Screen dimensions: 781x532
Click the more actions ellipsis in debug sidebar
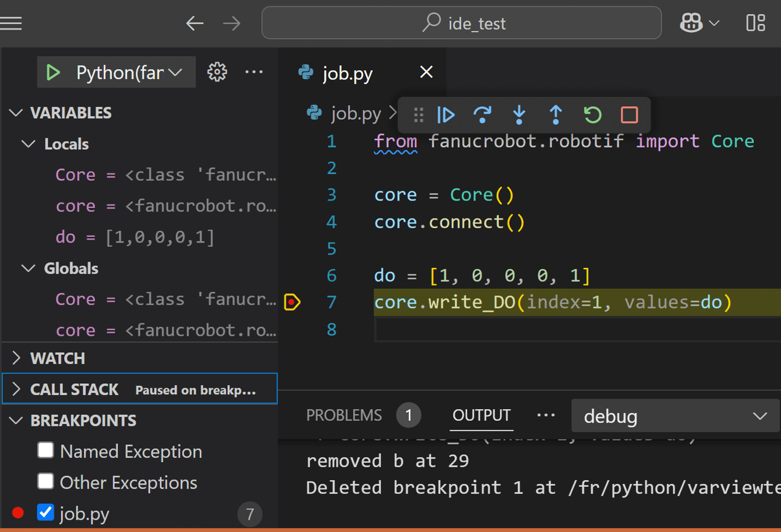(x=254, y=72)
